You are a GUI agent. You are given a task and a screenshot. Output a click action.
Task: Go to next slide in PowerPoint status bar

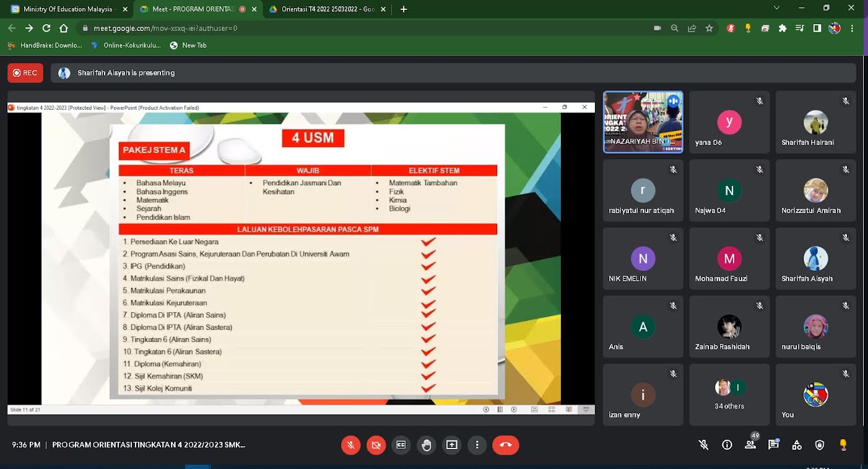(514, 410)
